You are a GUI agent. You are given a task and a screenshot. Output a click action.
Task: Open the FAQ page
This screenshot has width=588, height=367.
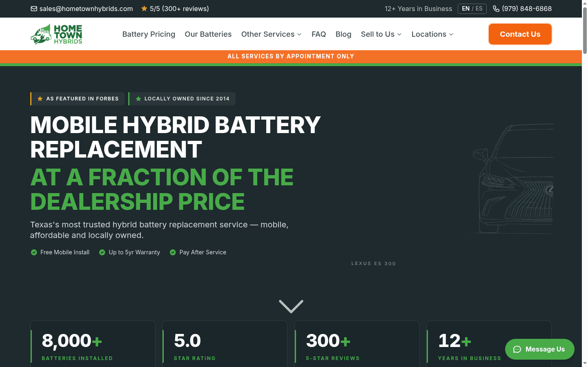pos(318,34)
